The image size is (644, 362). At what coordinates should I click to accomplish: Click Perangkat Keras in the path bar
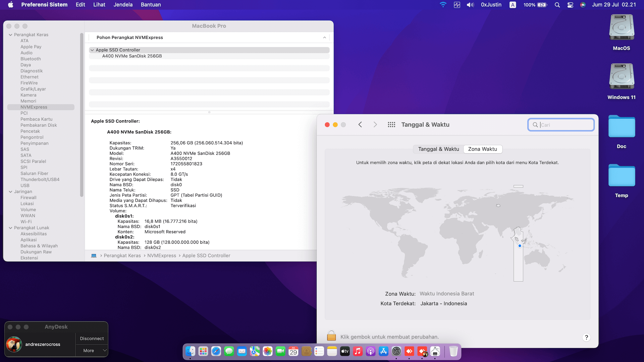pyautogui.click(x=122, y=256)
